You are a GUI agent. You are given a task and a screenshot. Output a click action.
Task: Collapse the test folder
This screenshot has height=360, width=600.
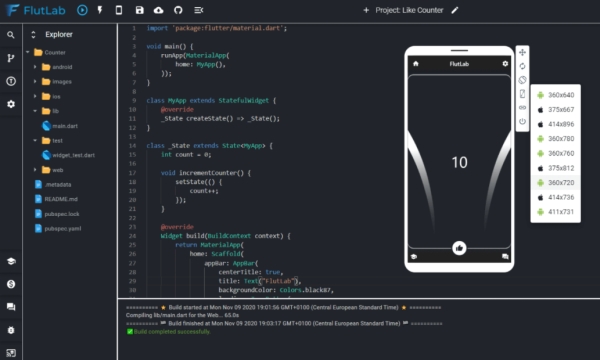(x=35, y=140)
